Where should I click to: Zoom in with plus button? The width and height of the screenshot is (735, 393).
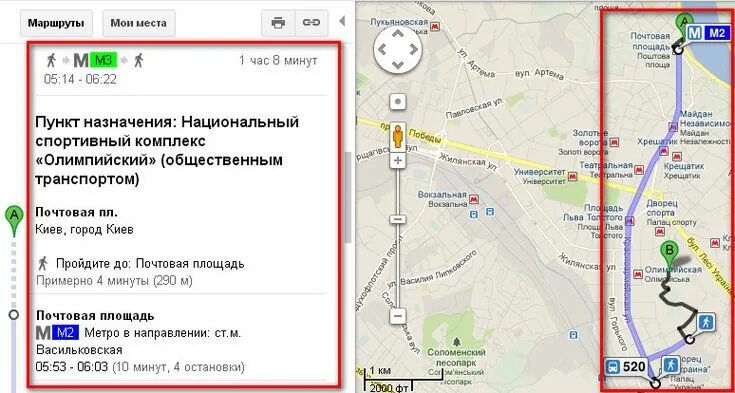(x=398, y=161)
